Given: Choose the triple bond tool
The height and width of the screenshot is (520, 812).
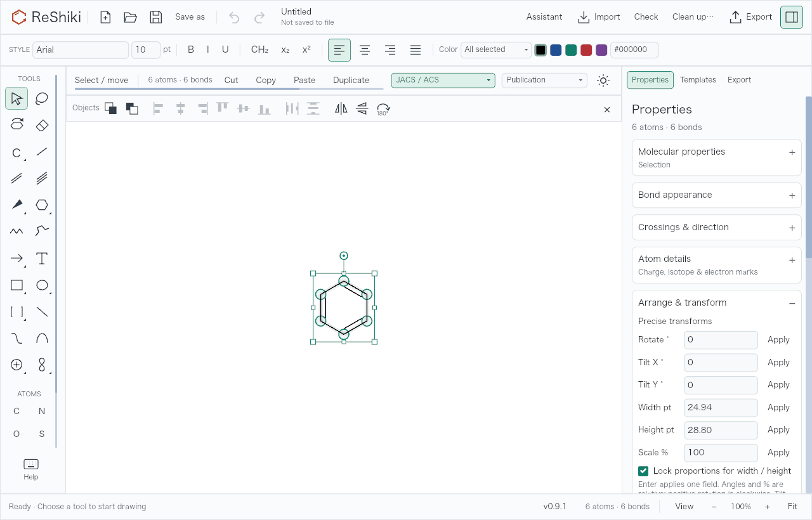Looking at the screenshot, I should pyautogui.click(x=42, y=178).
